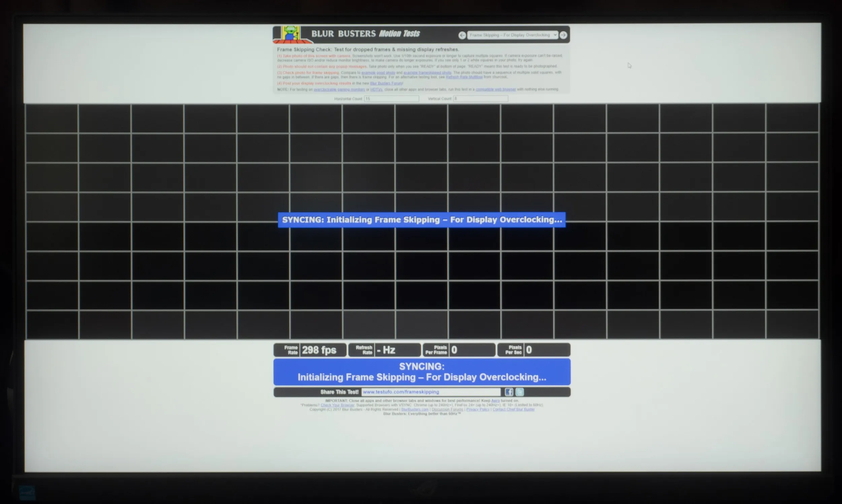Open the Discussion Forums footer link
This screenshot has height=504, width=842.
pyautogui.click(x=447, y=410)
